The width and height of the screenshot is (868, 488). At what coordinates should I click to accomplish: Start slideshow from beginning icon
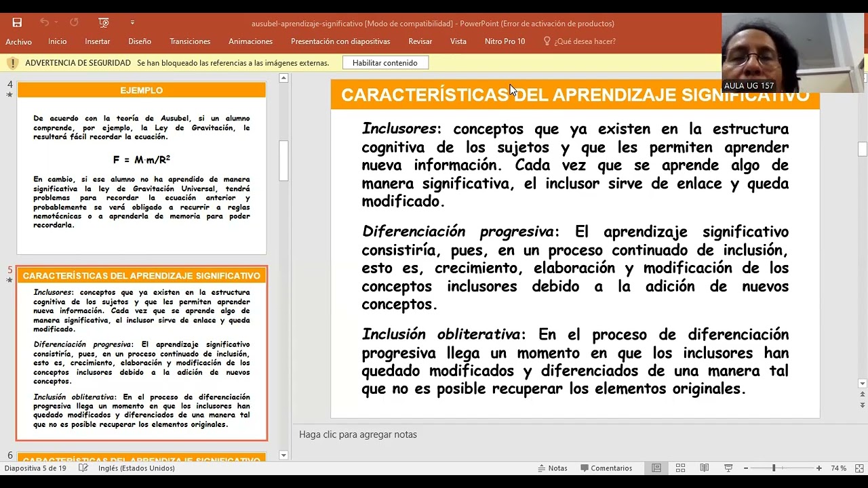pos(104,22)
